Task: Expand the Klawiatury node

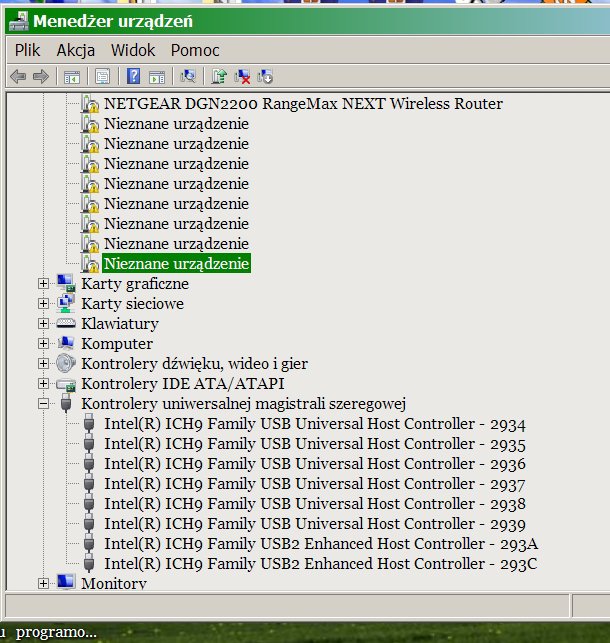Action: point(43,324)
